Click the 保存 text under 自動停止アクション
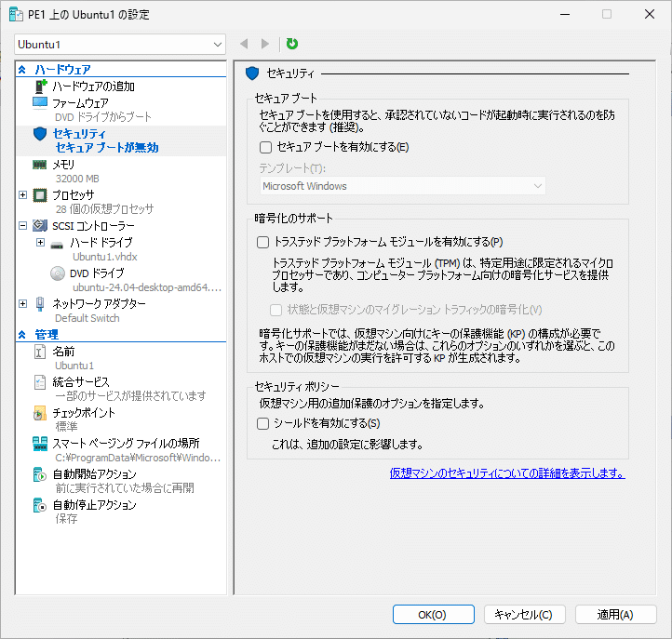The height and width of the screenshot is (639, 672). (x=66, y=519)
